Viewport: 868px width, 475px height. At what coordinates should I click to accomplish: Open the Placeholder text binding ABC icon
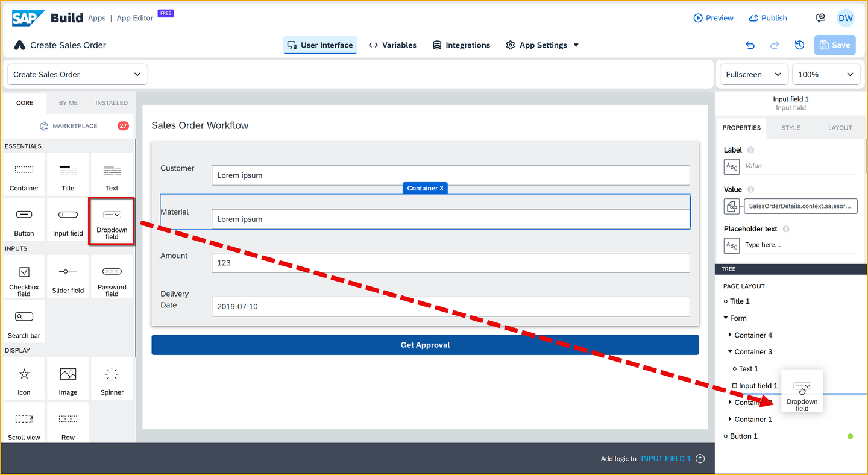point(732,245)
